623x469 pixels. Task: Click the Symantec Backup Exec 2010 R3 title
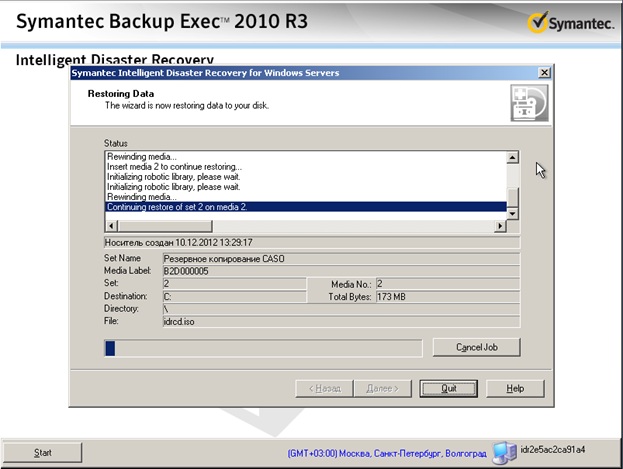162,21
